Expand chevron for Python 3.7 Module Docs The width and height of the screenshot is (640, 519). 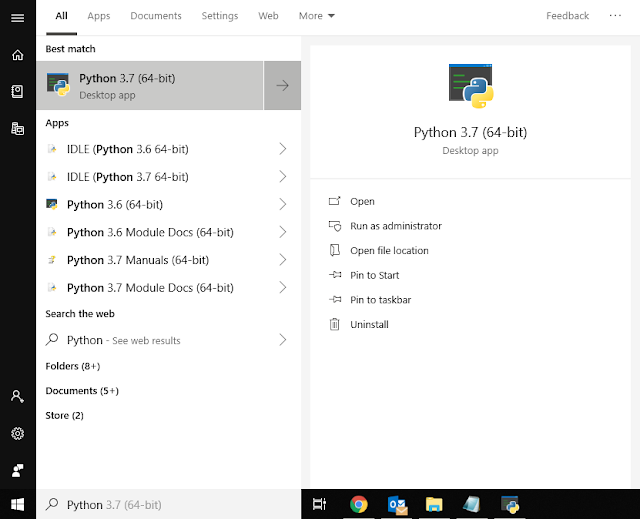coord(282,287)
